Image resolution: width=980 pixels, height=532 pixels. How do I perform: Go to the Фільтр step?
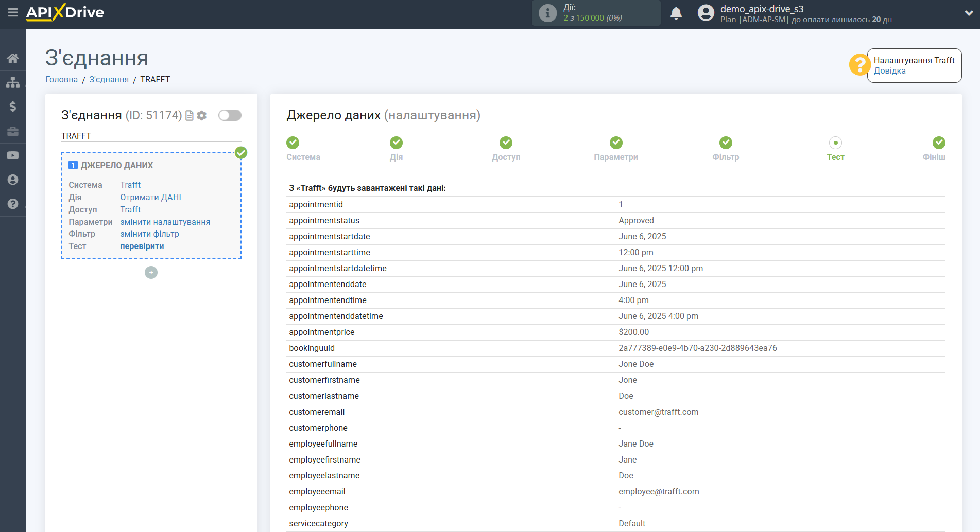(726, 143)
